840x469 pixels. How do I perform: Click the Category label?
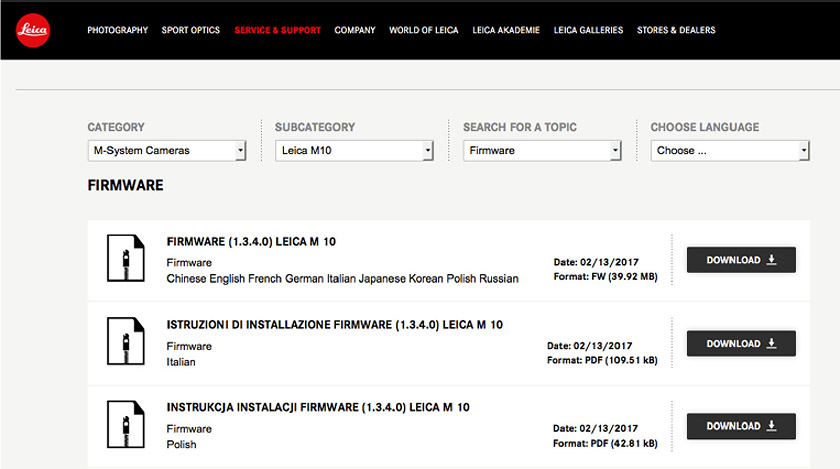(x=116, y=127)
